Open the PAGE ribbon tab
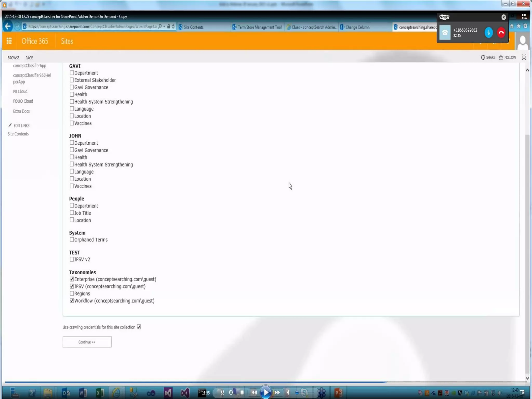Screen dimensions: 532x399 pyautogui.click(x=29, y=58)
